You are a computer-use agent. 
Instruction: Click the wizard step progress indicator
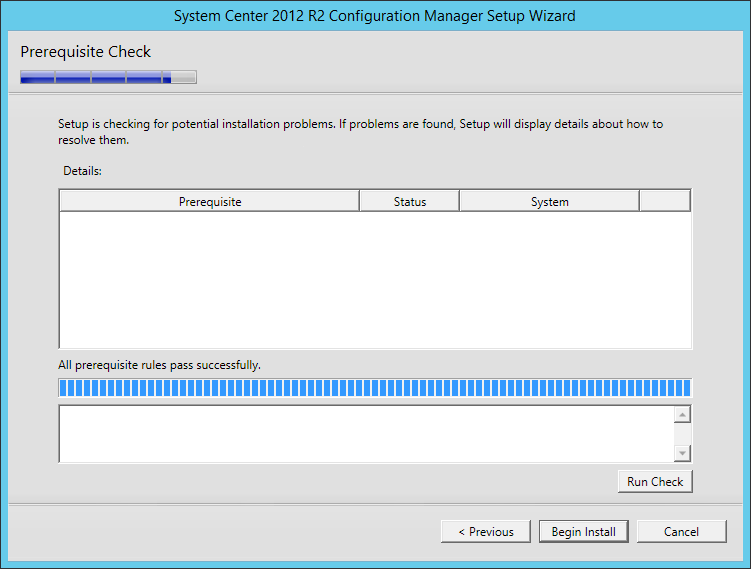pos(108,77)
